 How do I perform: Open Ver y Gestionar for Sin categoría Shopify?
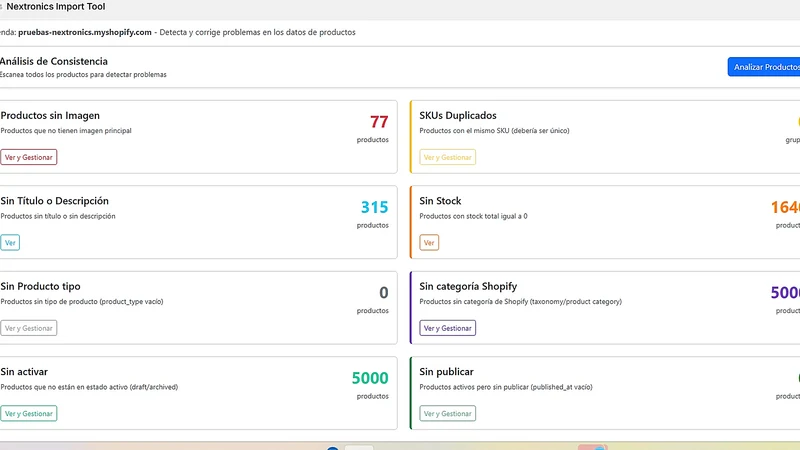(447, 328)
